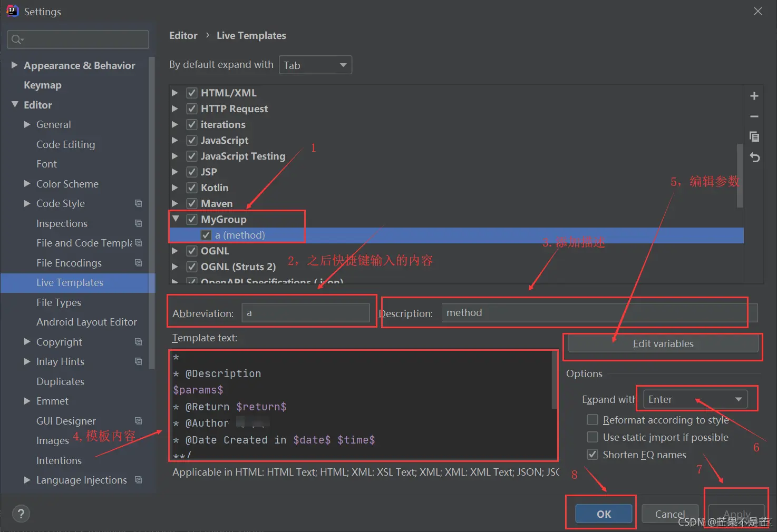Open File Types settings page
777x532 pixels.
(59, 302)
